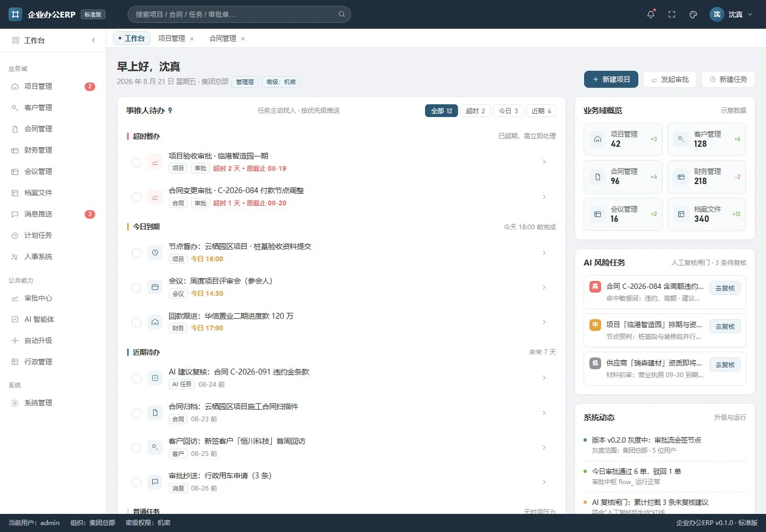
Task: Expand the 项目验收审批 row chevron
Action: click(x=544, y=162)
